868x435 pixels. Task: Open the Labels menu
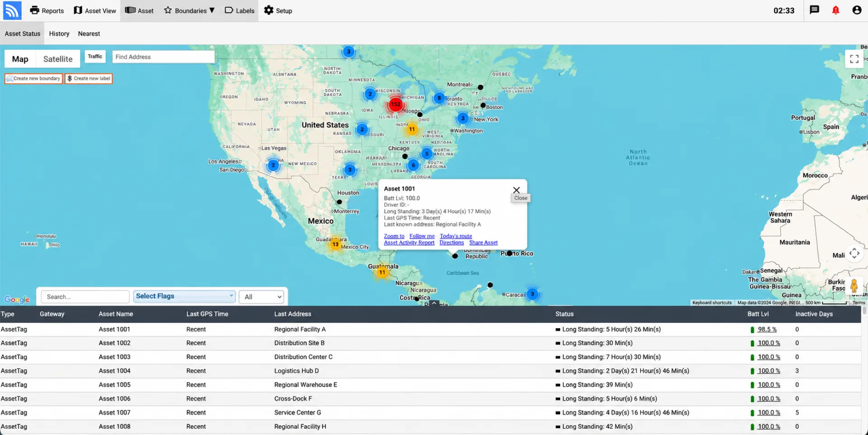coord(240,10)
